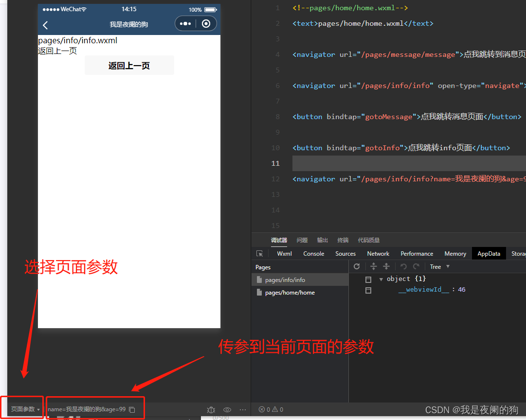Image resolution: width=526 pixels, height=420 pixels.
Task: Open the more options ellipsis in the status bar
Action: pyautogui.click(x=242, y=410)
